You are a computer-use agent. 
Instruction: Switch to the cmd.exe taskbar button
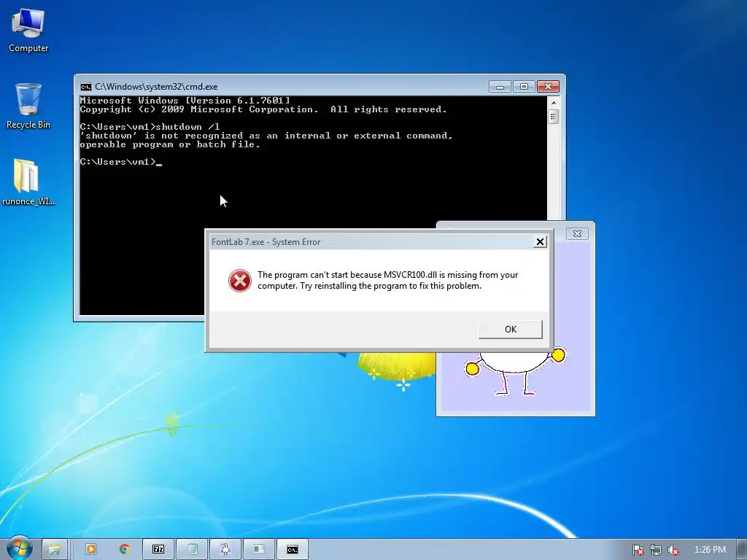point(293,549)
